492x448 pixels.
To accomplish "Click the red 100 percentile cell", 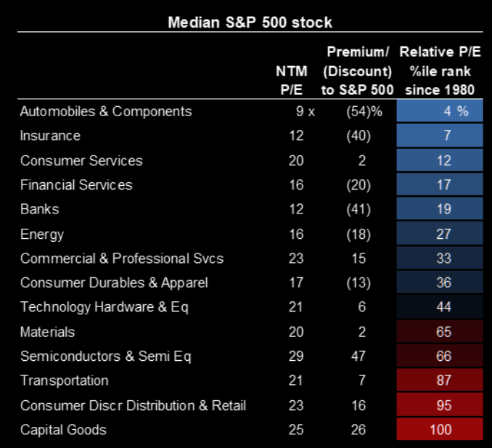I will click(439, 430).
